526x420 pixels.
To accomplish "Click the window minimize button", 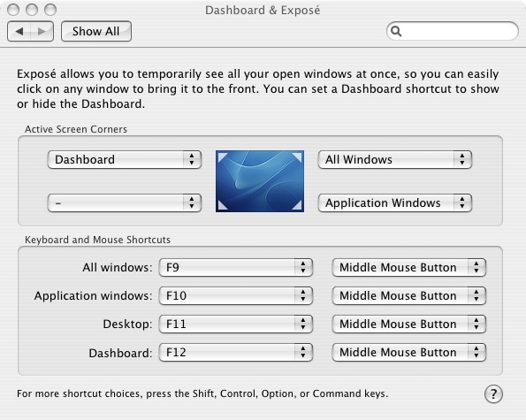I will click(x=32, y=10).
